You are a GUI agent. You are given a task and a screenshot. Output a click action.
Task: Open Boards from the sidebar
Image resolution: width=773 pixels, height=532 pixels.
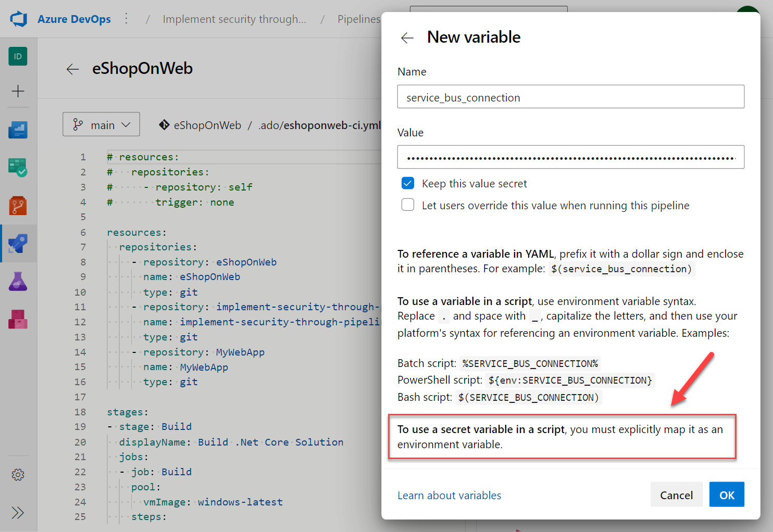tap(18, 167)
